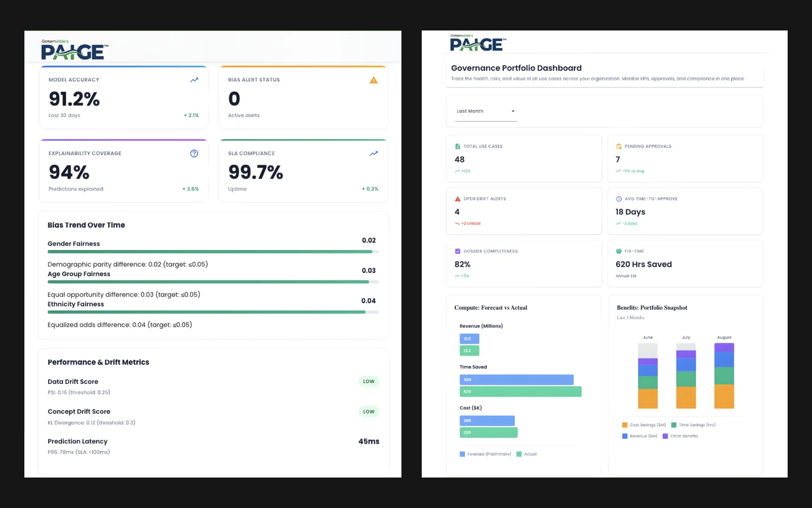Toggle the Cost Savings ($M) legend item
Screen dimensions: 812x508
644,425
